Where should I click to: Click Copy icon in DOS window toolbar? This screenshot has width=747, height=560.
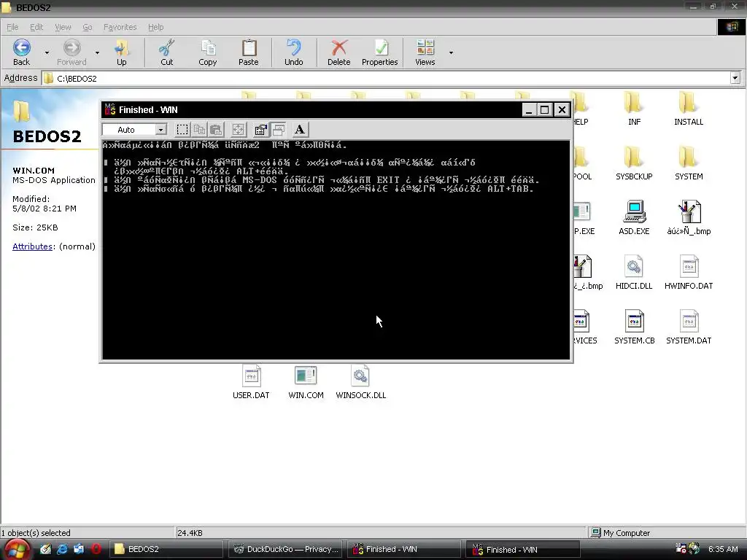199,130
